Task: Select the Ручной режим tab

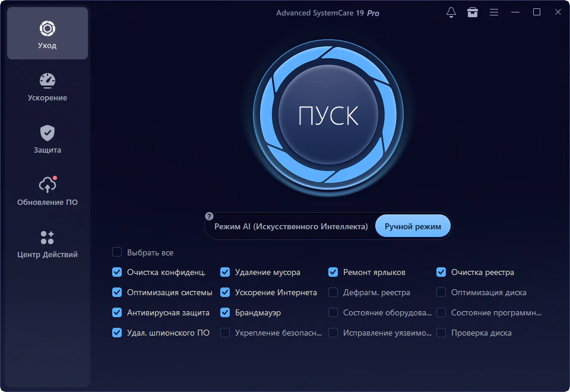Action: 413,227
